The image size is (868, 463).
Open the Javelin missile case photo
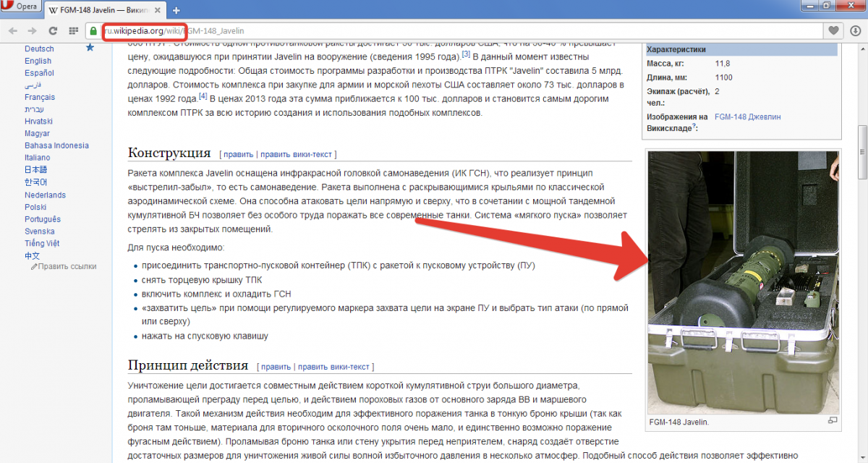[743, 282]
